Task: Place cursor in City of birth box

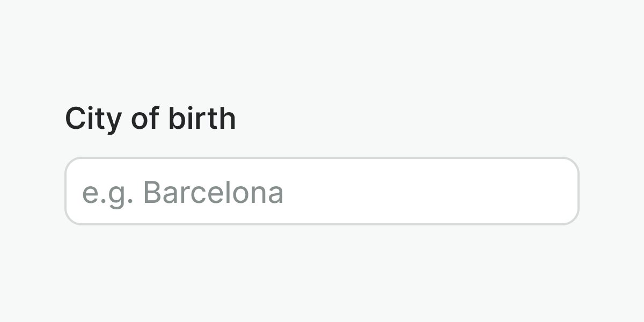Action: pyautogui.click(x=322, y=191)
